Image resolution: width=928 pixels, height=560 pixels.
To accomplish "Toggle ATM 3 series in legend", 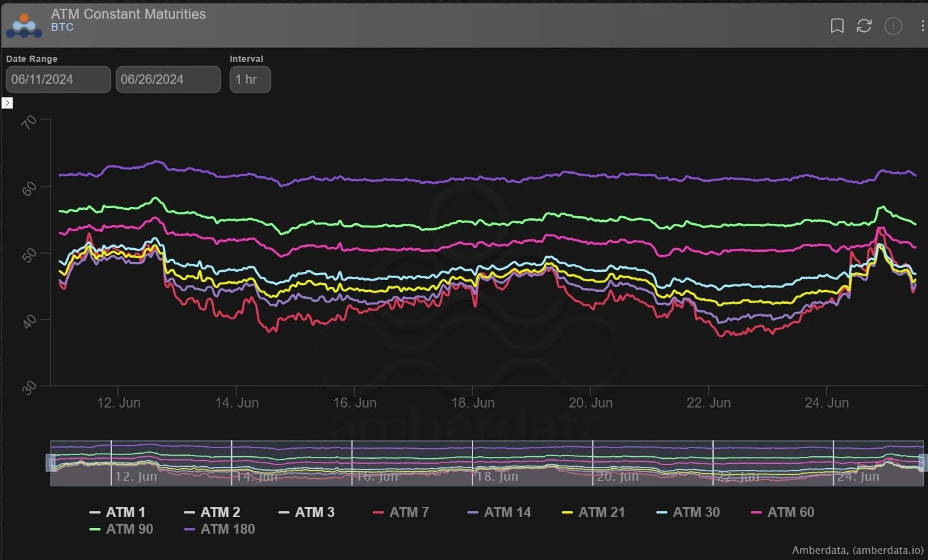I will (306, 512).
